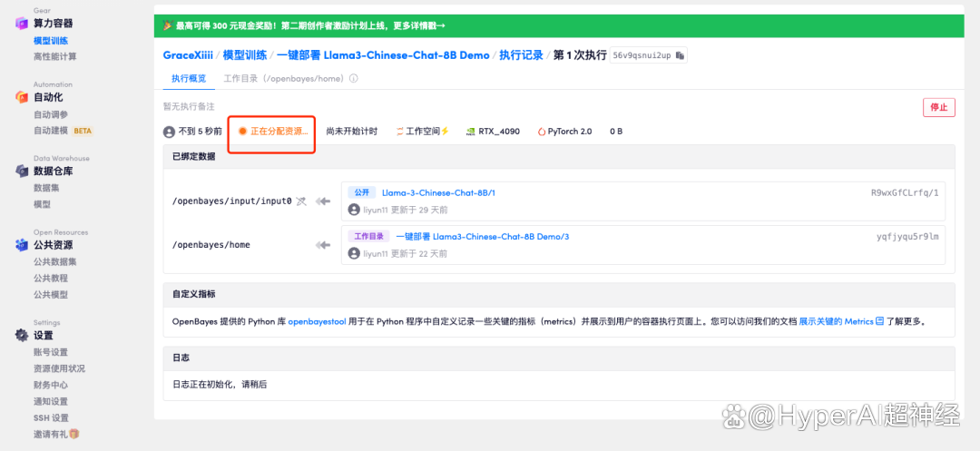
Task: Click the unbind icon next to /openbayes/input/input0
Action: 301,201
